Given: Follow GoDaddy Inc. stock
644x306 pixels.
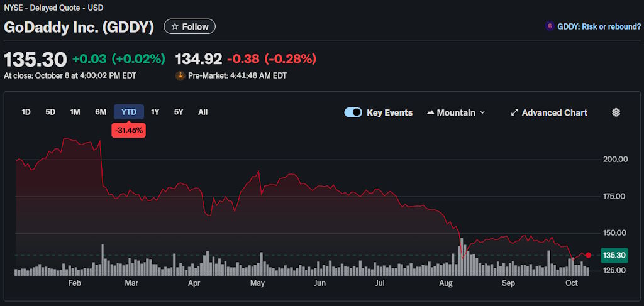Looking at the screenshot, I should (x=189, y=27).
